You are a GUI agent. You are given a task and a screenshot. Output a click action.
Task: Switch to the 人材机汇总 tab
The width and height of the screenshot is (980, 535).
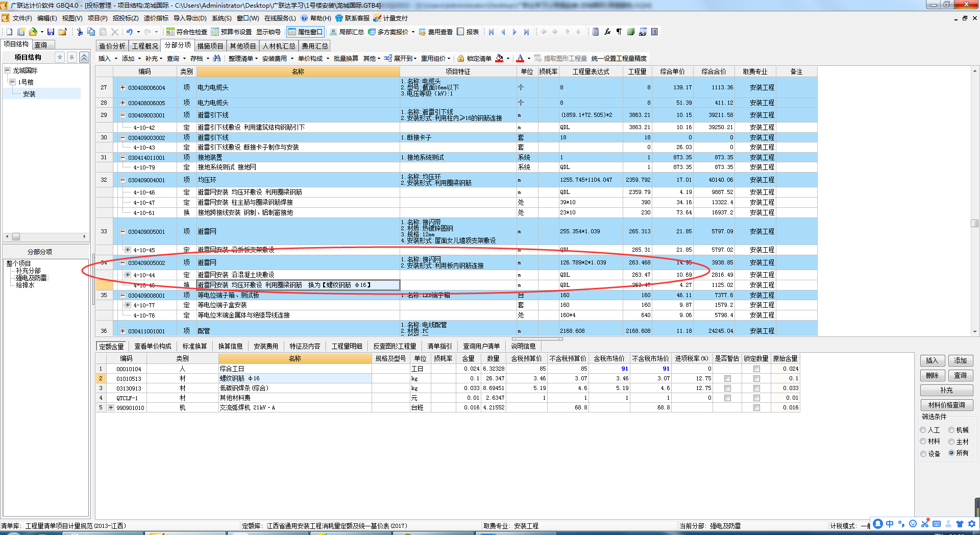[x=279, y=46]
